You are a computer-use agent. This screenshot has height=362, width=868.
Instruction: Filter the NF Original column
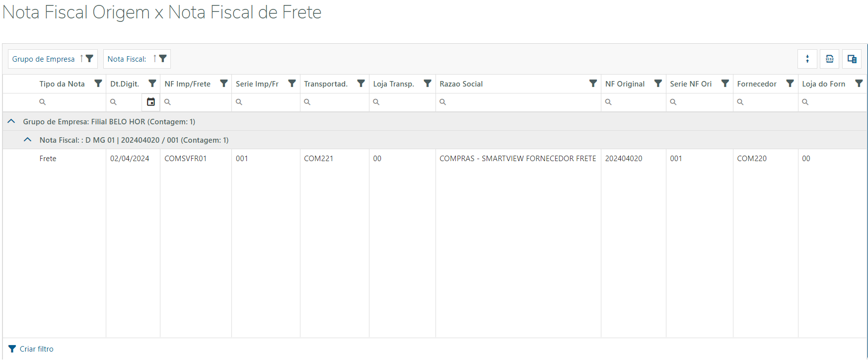click(x=658, y=84)
